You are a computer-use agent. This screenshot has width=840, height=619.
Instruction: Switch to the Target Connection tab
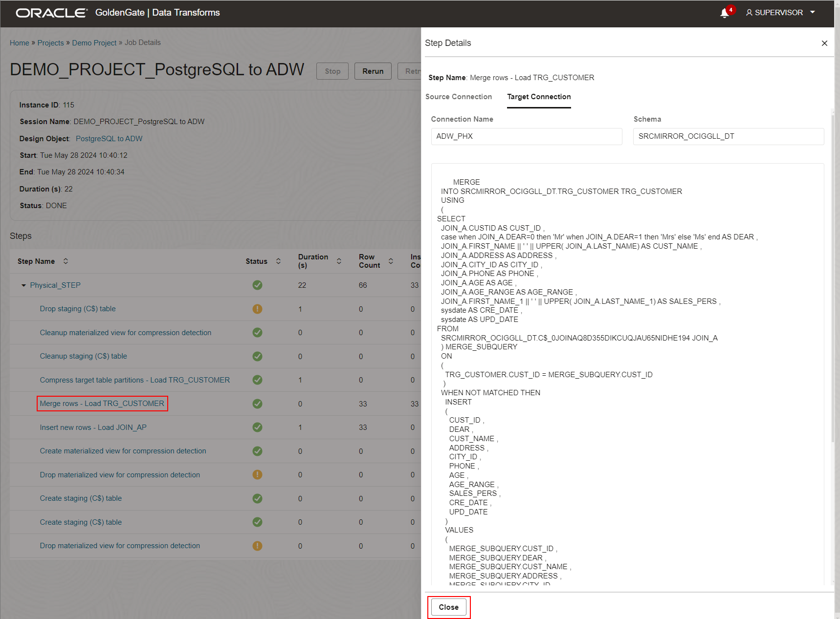pyautogui.click(x=539, y=97)
